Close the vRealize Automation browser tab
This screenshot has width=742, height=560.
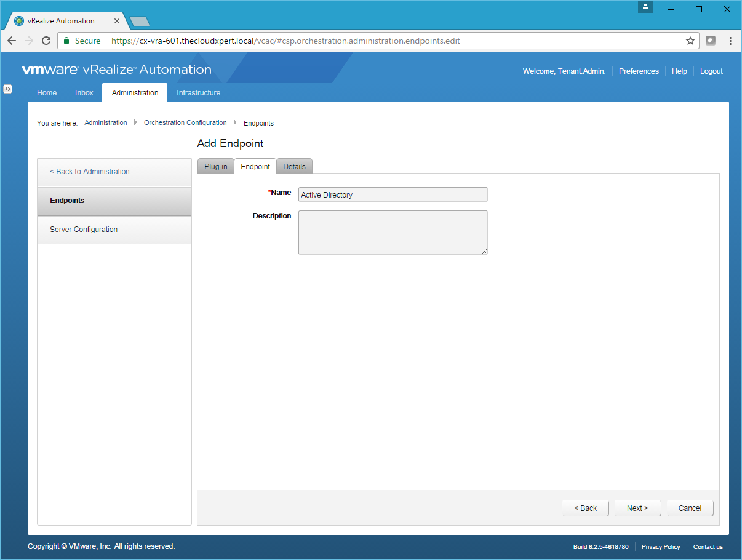tap(117, 21)
